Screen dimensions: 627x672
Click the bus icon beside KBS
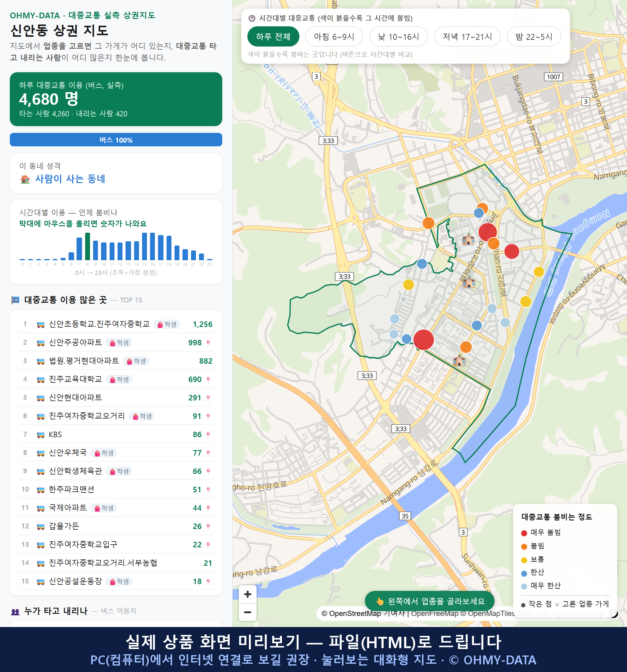click(40, 435)
